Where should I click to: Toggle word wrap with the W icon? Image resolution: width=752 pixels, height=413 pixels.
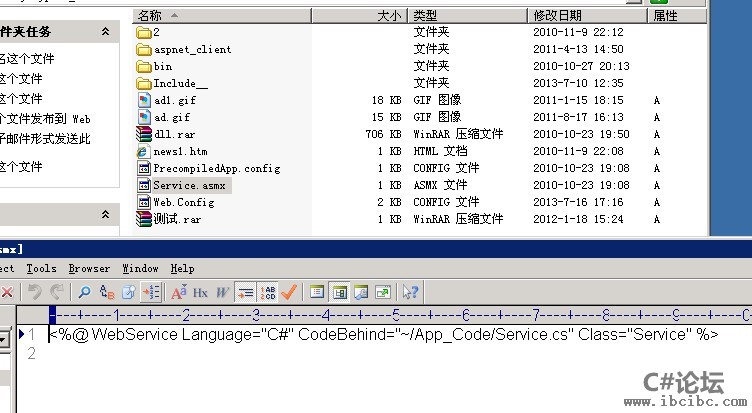click(222, 292)
